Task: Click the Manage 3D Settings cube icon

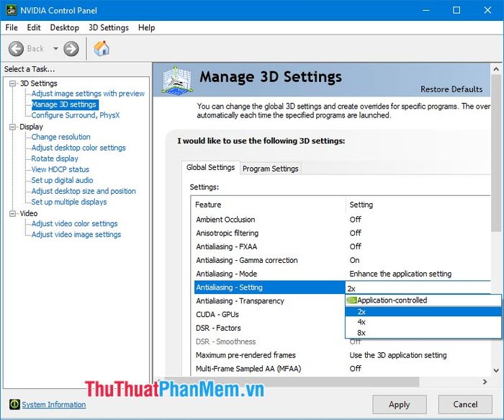Action: coord(177,81)
